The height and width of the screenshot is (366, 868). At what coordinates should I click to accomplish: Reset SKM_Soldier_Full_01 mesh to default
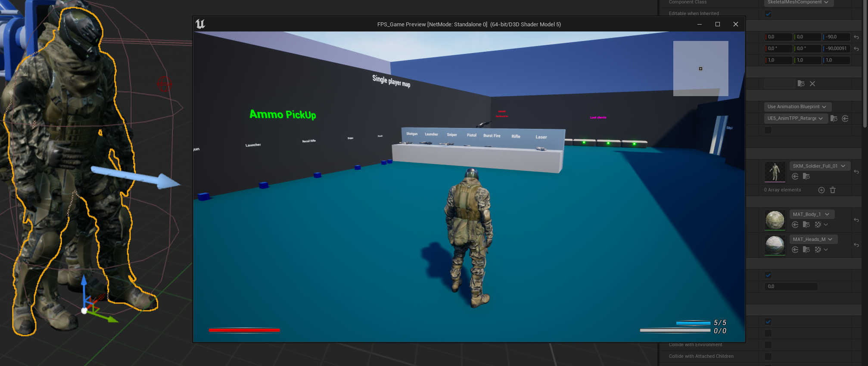(856, 172)
